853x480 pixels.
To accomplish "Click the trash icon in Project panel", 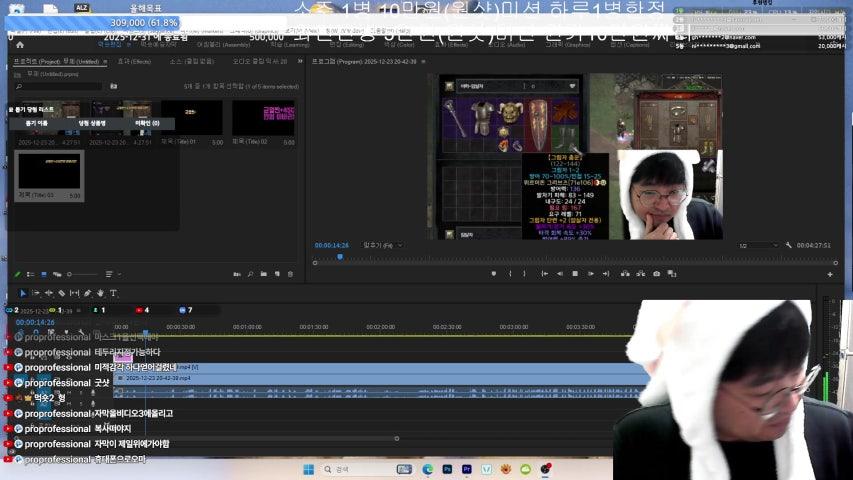I will coord(290,274).
